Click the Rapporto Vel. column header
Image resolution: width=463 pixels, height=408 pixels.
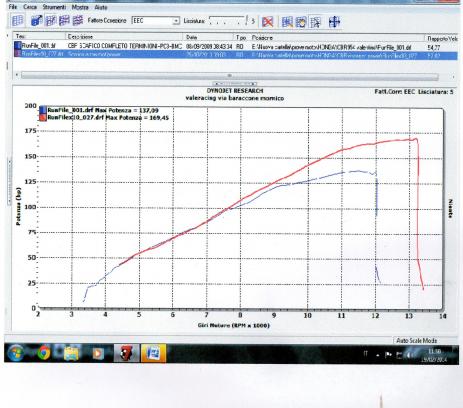[x=442, y=38]
